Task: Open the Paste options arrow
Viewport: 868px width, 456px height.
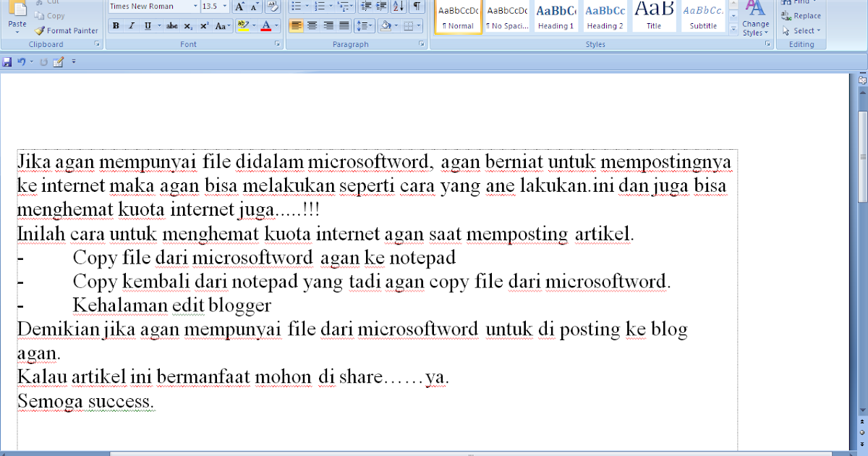Action: point(17,33)
